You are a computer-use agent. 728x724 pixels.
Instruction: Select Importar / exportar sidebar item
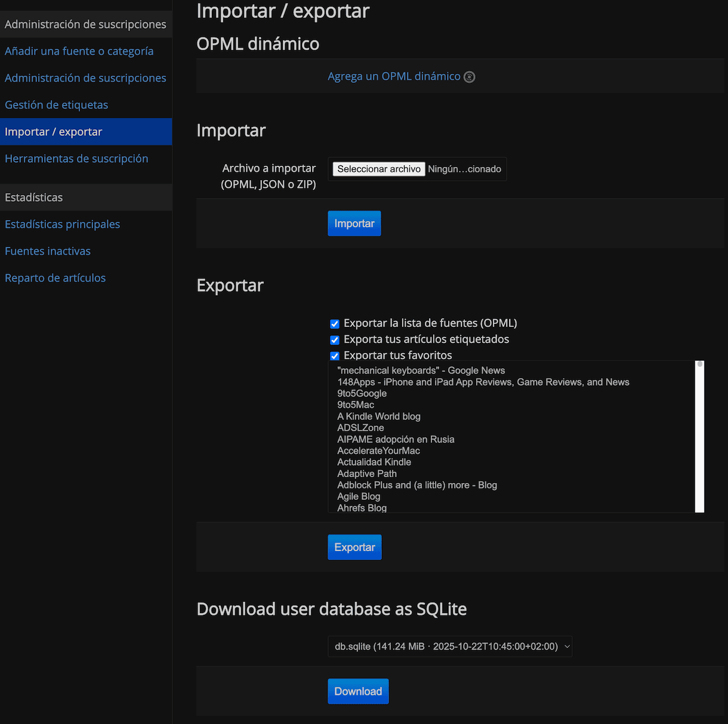[x=54, y=132]
